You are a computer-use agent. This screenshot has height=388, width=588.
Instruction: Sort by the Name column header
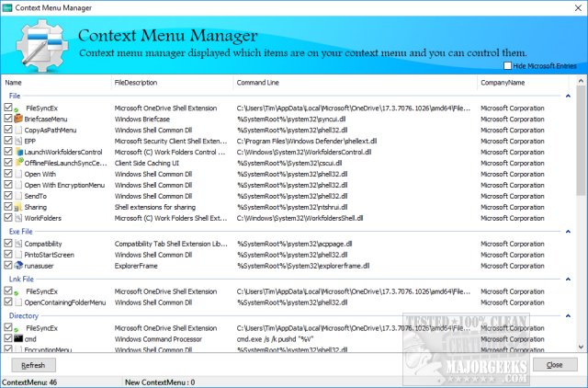point(56,83)
